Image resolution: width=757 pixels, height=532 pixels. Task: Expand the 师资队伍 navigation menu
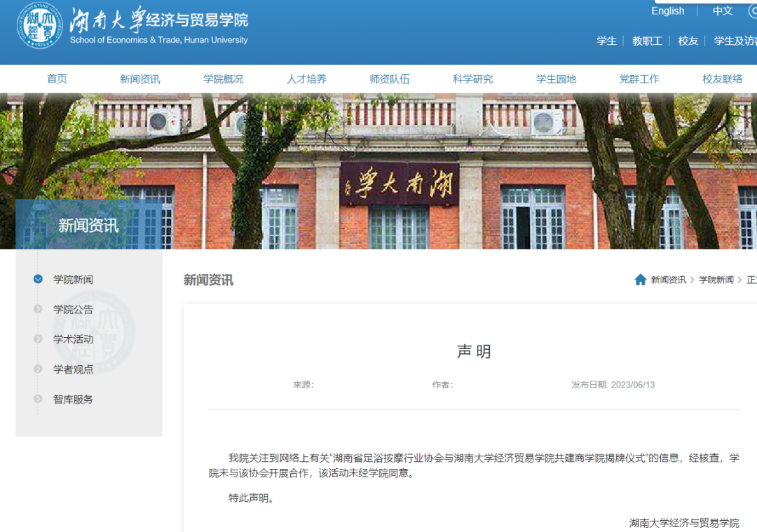[x=389, y=79]
